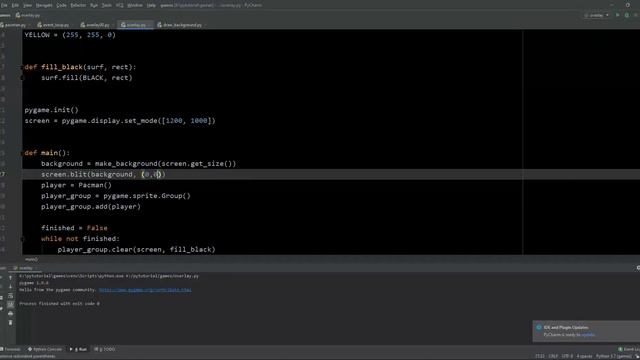The width and height of the screenshot is (640, 360).
Task: Collapse the main function fold marker
Action: point(22,153)
